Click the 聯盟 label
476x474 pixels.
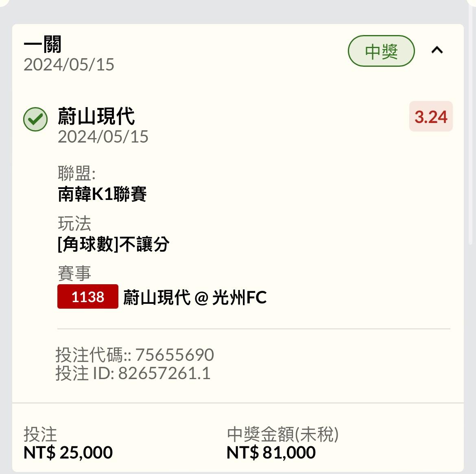[76, 174]
